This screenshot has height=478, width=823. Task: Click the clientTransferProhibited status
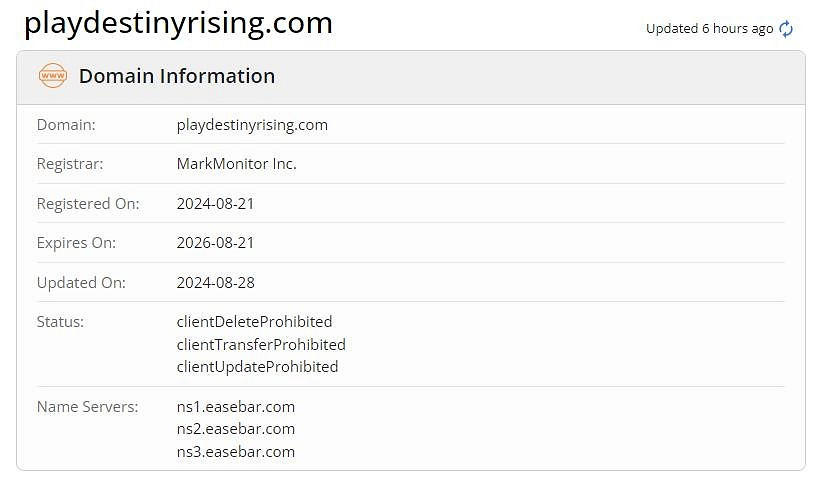click(260, 344)
